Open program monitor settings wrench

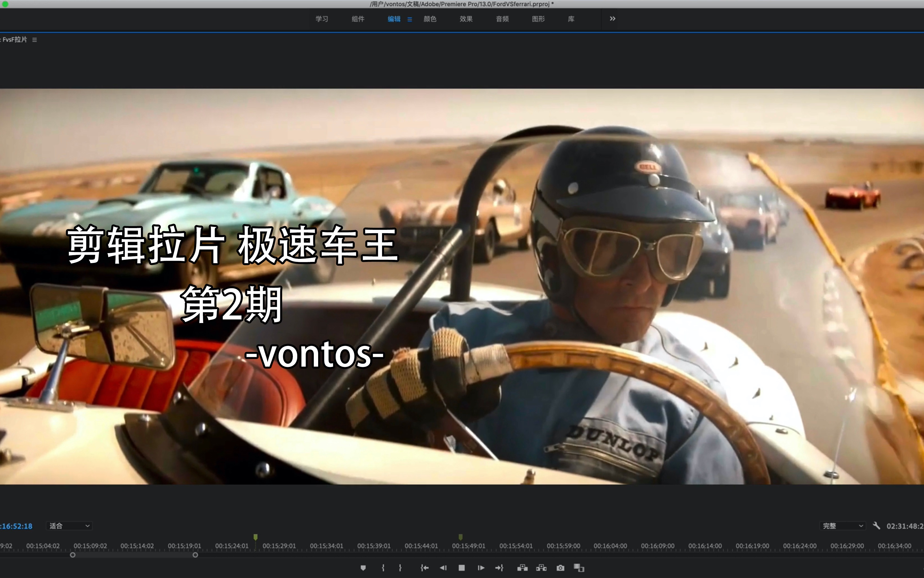pos(877,526)
